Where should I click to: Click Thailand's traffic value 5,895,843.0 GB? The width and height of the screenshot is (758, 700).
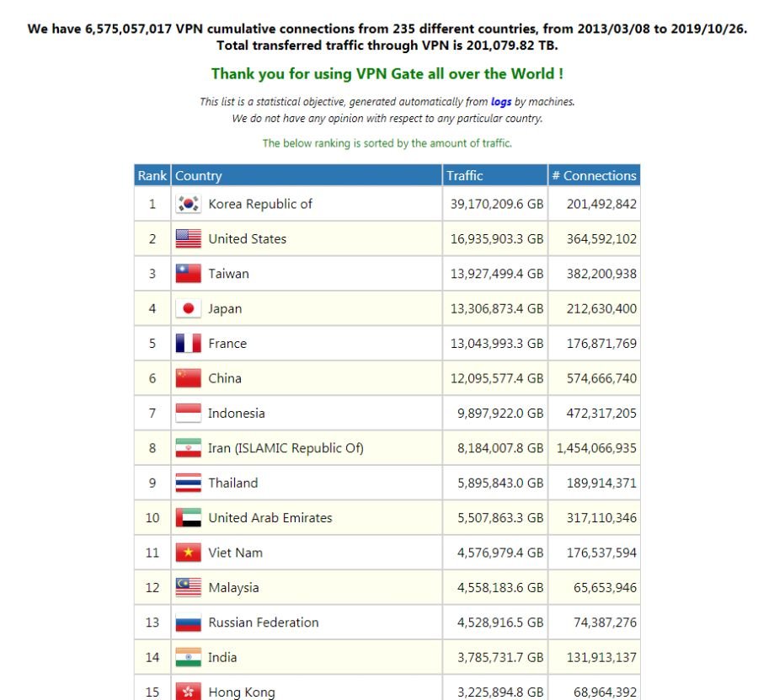click(497, 484)
